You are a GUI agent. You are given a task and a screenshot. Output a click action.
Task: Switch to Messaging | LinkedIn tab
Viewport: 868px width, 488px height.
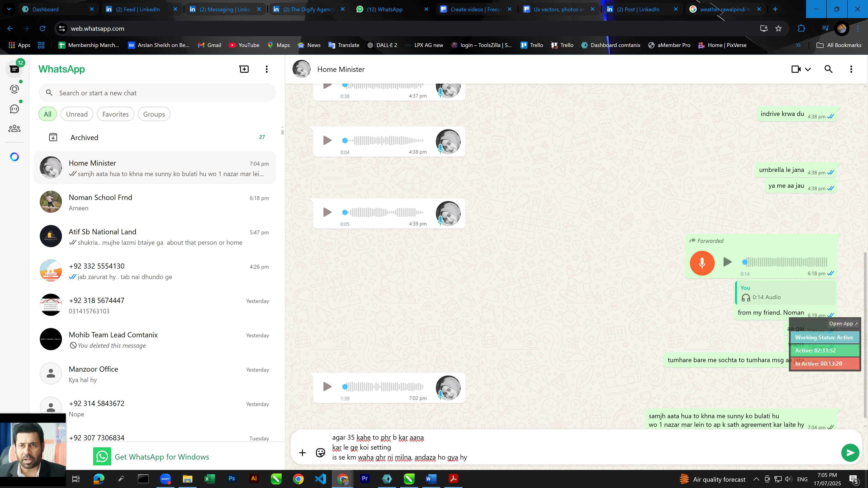pos(225,9)
